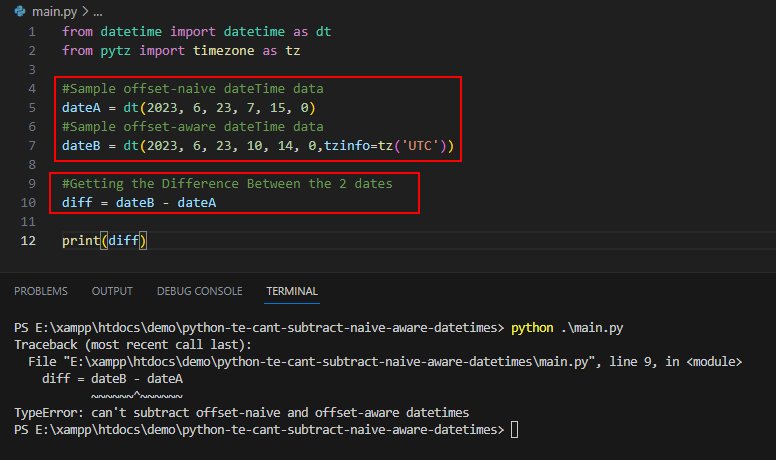This screenshot has width=776, height=460.
Task: Click the dateA assignment line
Action: 189,107
